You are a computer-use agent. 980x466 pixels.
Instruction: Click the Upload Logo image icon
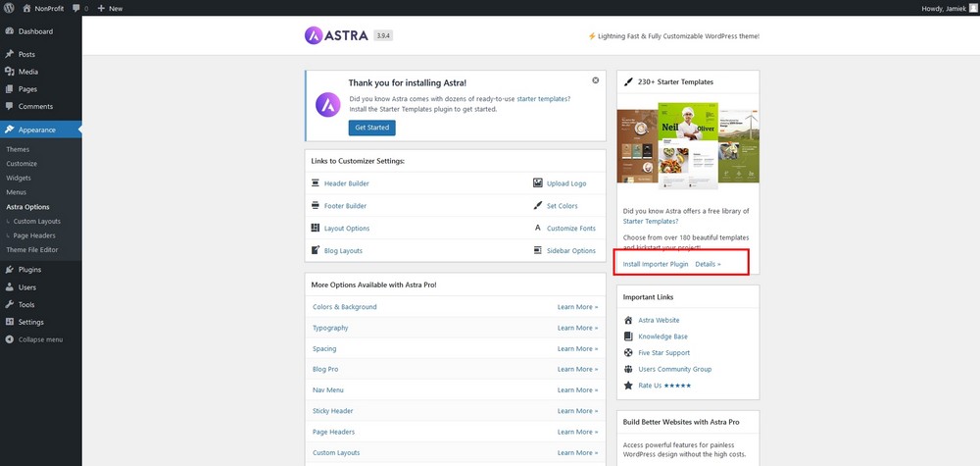[x=537, y=183]
